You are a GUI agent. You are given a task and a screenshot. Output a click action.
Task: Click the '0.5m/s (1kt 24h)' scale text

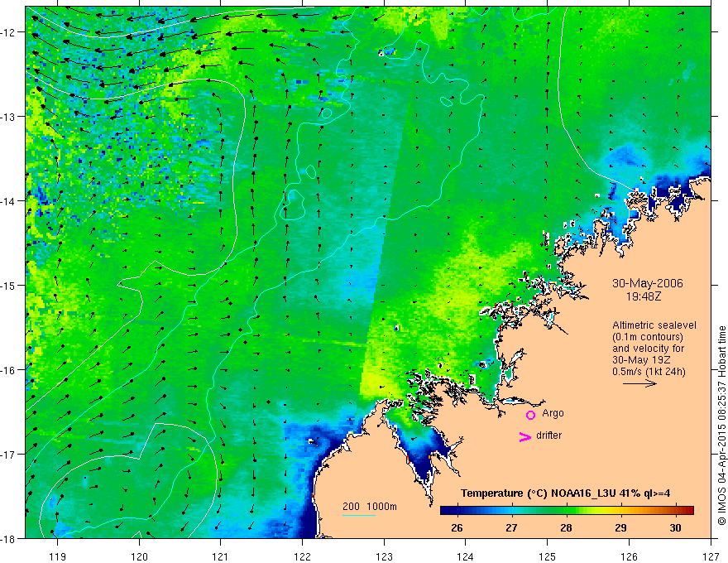[x=649, y=372]
